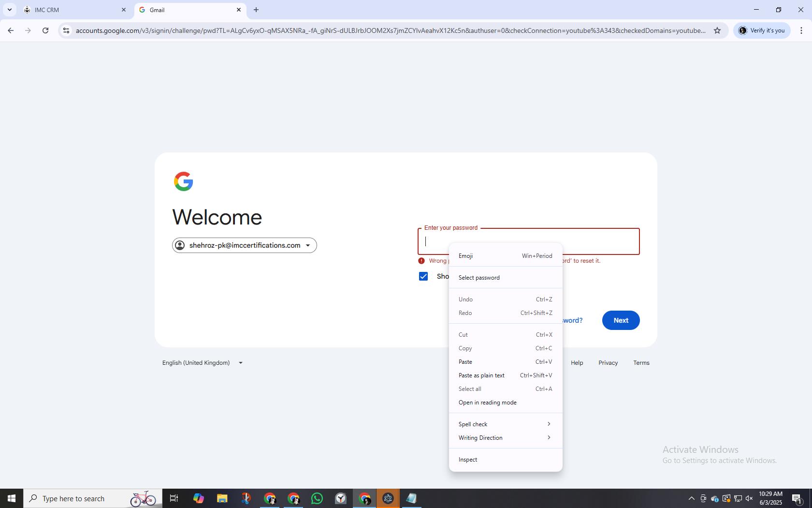Open Task View on the taskbar
The height and width of the screenshot is (508, 812).
[174, 498]
